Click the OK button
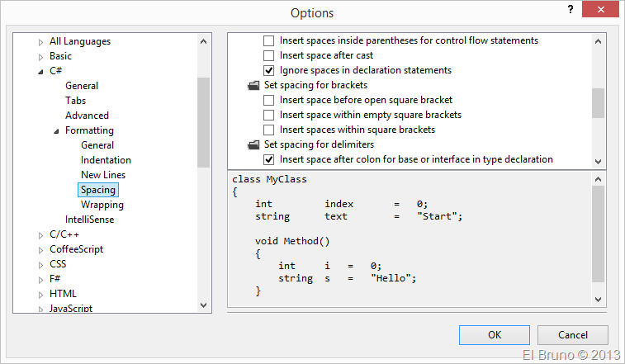This screenshot has height=364, width=625. 494,335
